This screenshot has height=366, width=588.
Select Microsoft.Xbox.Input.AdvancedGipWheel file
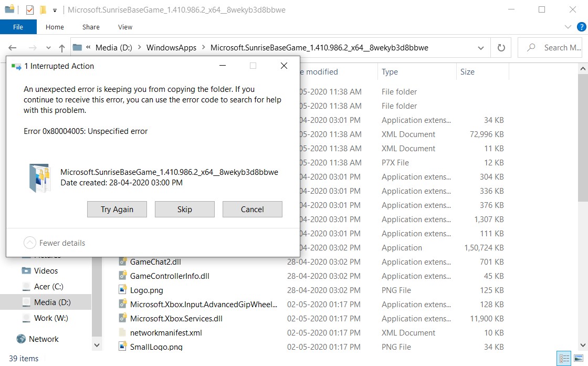204,305
